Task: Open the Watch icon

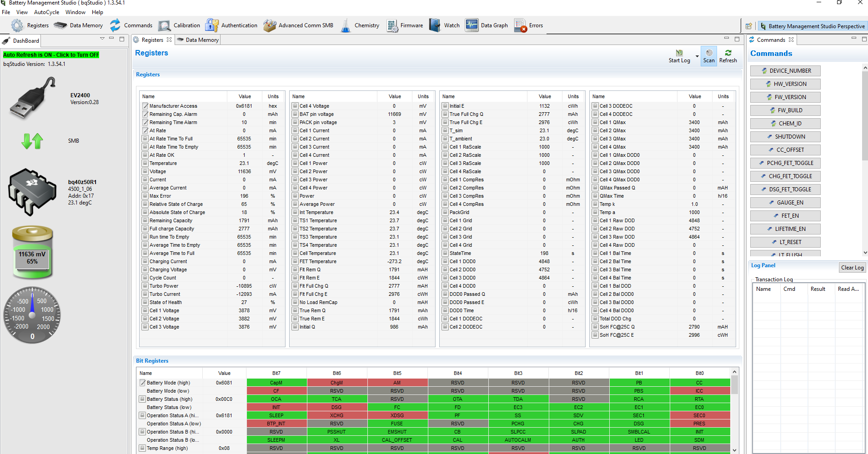Action: (x=435, y=25)
